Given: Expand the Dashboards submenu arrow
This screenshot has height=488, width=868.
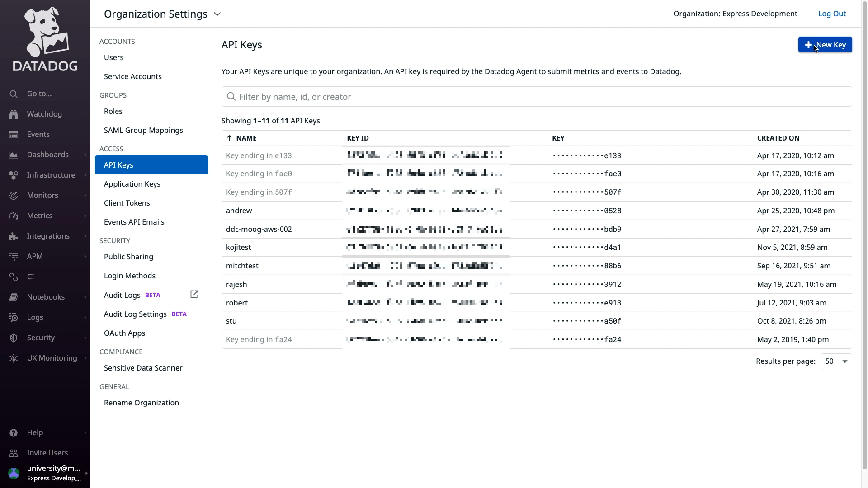Looking at the screenshot, I should coord(85,155).
